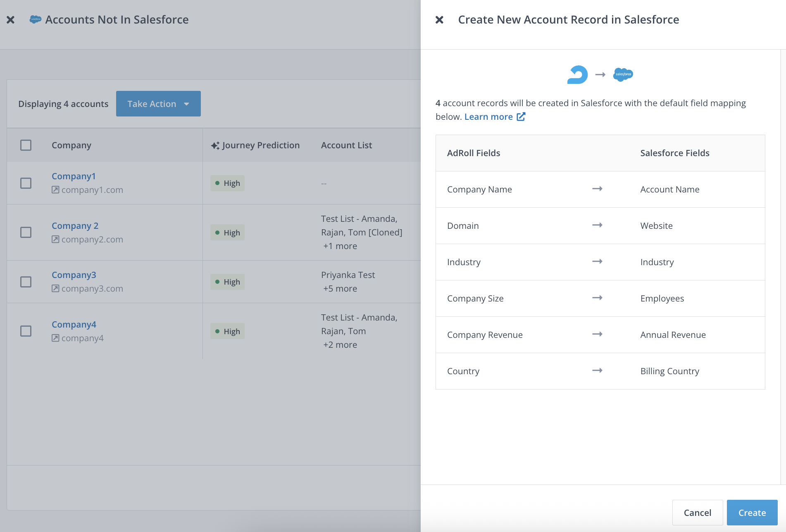Expand the +2 more account lists for Company4
Viewport: 786px width, 532px height.
coord(340,345)
